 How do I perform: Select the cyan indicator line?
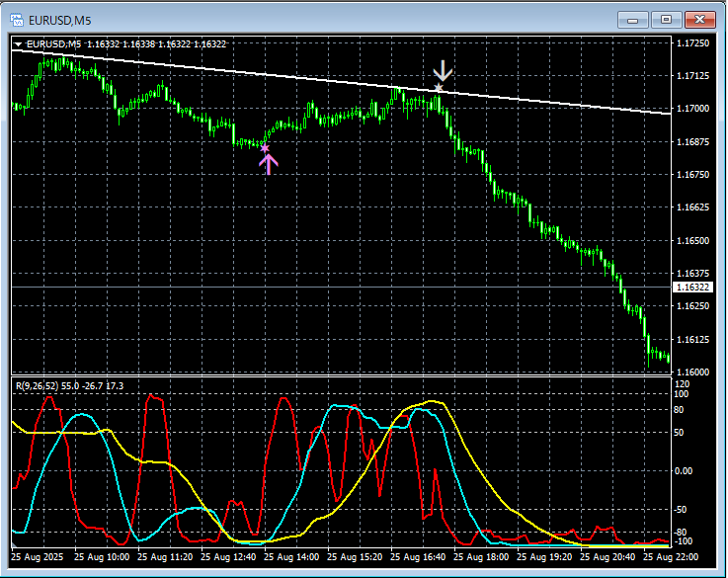pos(81,415)
